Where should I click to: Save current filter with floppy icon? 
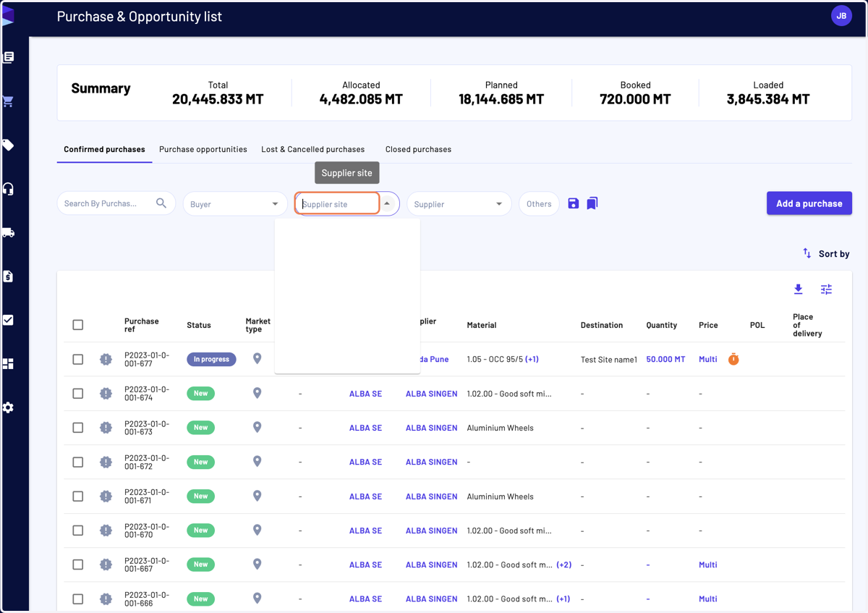point(574,204)
